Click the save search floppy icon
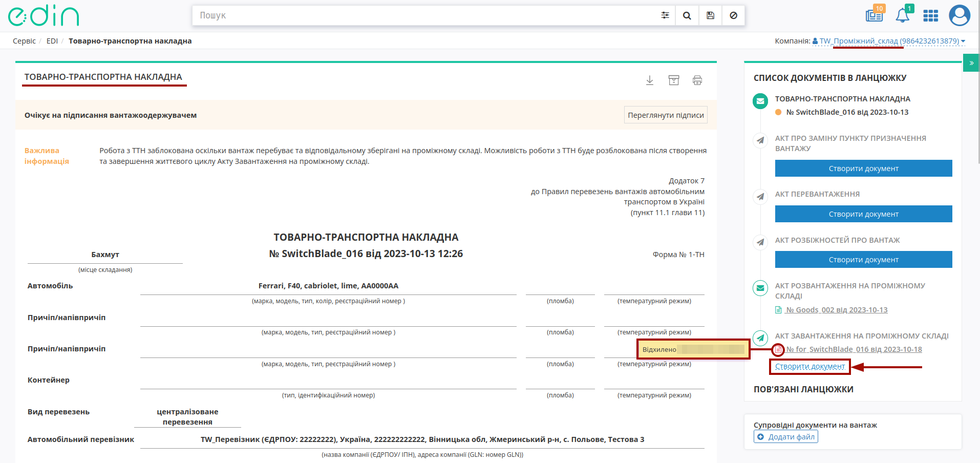This screenshot has height=463, width=980. [710, 15]
